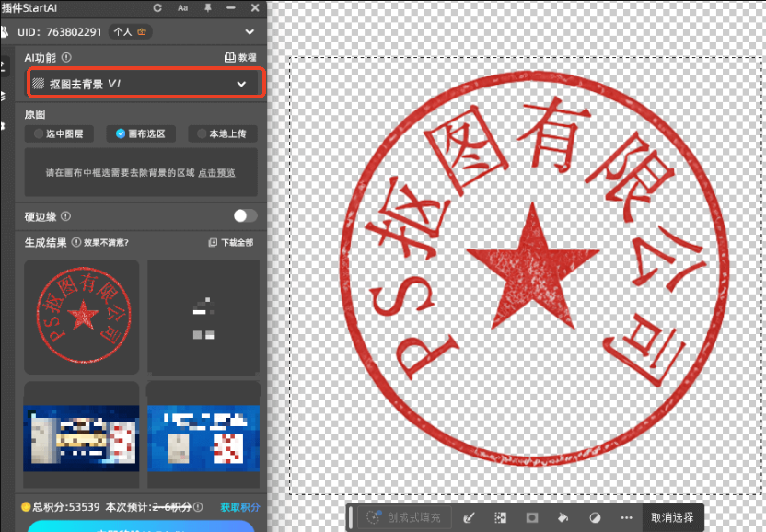This screenshot has width=766, height=532.
Task: Collapse the UID row with the chevron
Action: coord(249,30)
